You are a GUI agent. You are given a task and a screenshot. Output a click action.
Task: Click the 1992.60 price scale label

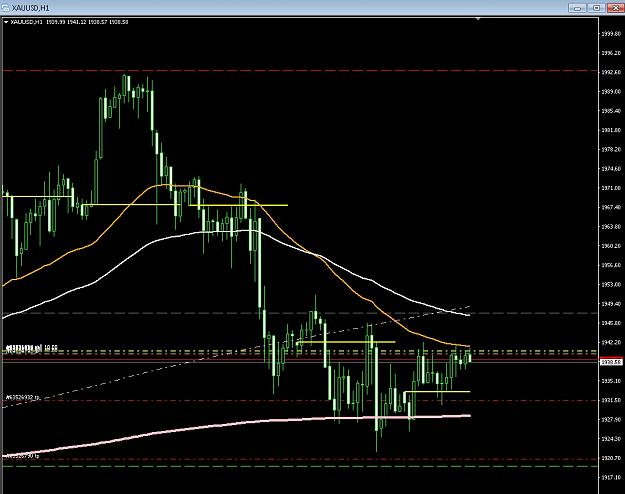611,72
